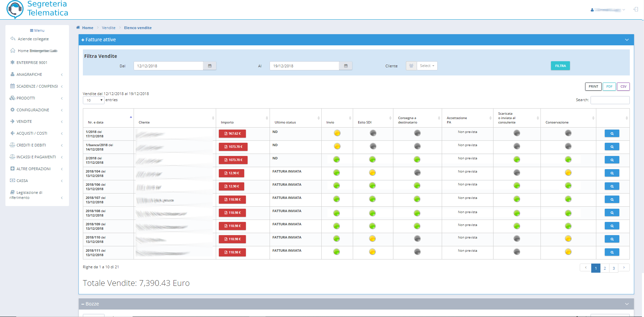This screenshot has height=317, width=644.
Task: Click the PRINT export button
Action: click(x=593, y=87)
